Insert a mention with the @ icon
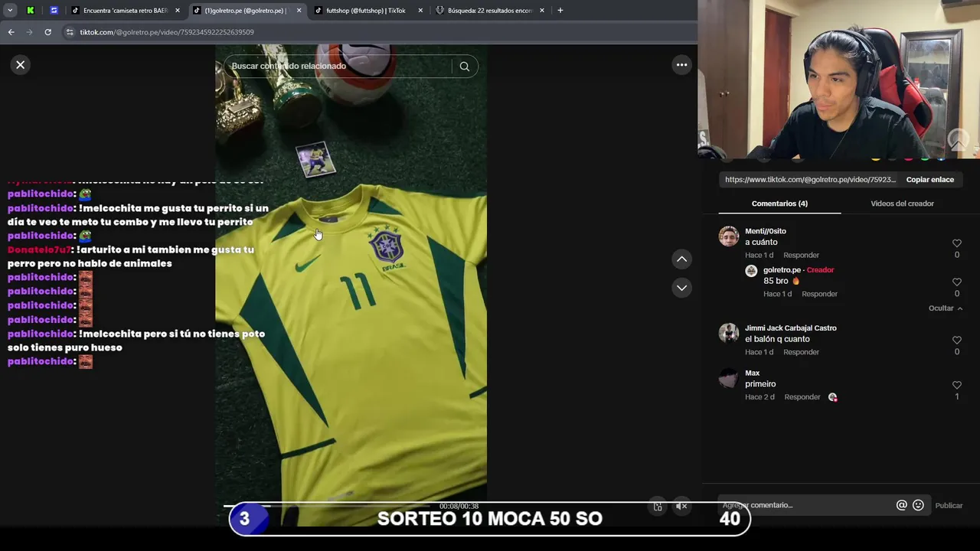The height and width of the screenshot is (551, 980). click(902, 505)
